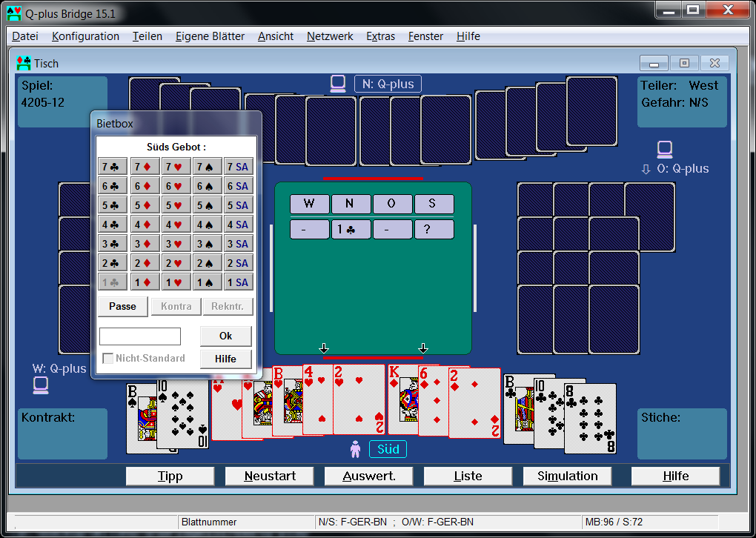Select the 2 hearts bid
This screenshot has width=756, height=538.
[176, 263]
